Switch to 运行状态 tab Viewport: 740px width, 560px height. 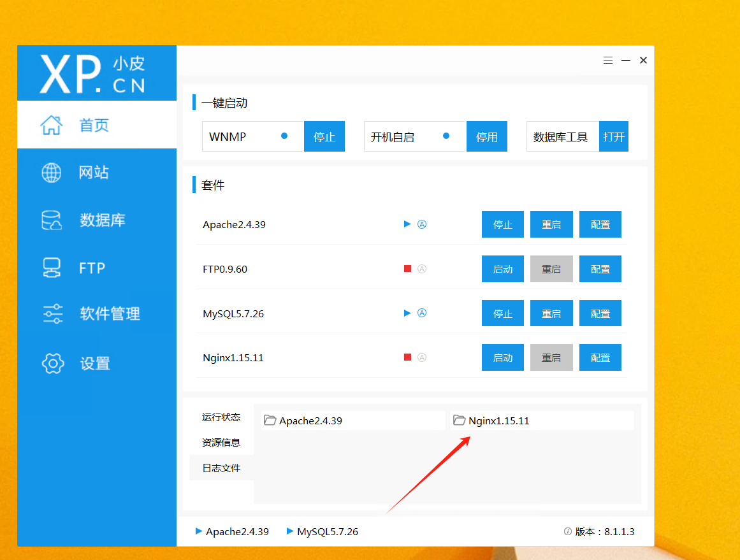(x=221, y=417)
